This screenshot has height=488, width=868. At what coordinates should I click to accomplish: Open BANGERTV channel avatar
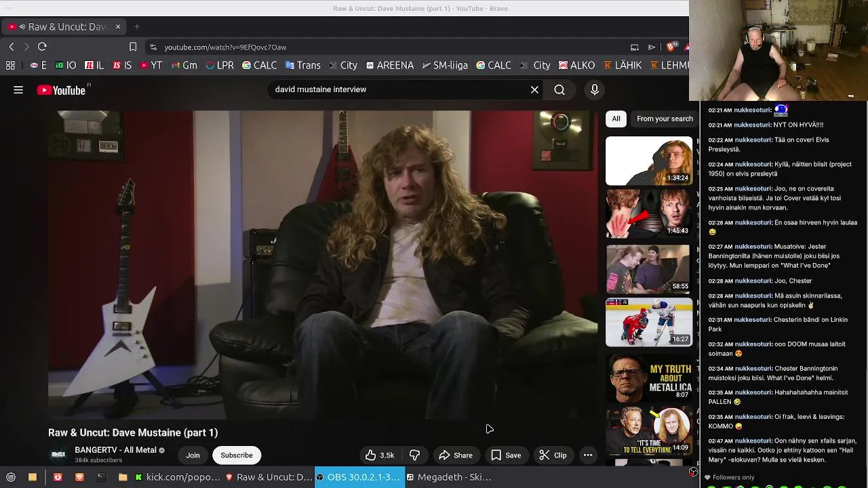pos(58,455)
